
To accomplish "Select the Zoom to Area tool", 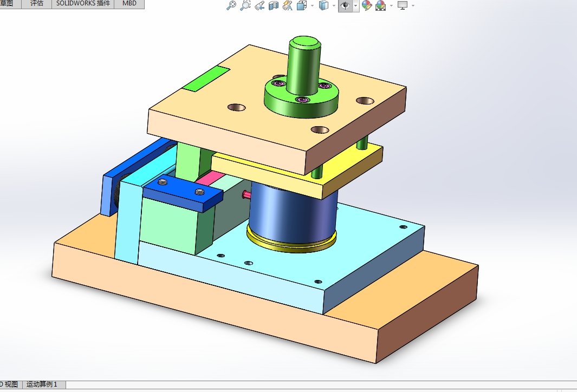I will (245, 5).
